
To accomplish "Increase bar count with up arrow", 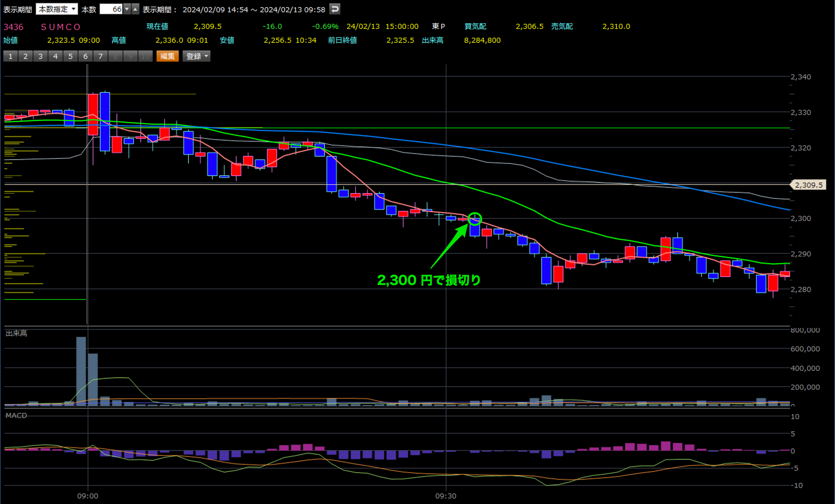I will (x=135, y=9).
